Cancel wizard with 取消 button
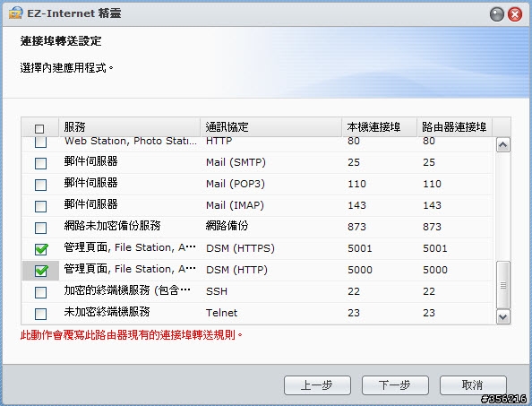The image size is (532, 406). click(x=473, y=385)
